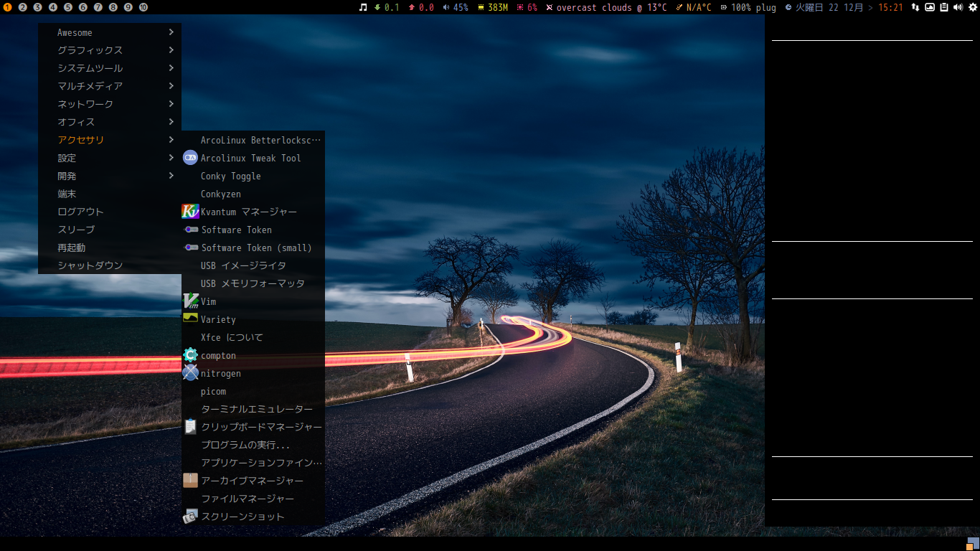Launch picom from the submenu
The width and height of the screenshot is (980, 551).
pyautogui.click(x=253, y=391)
